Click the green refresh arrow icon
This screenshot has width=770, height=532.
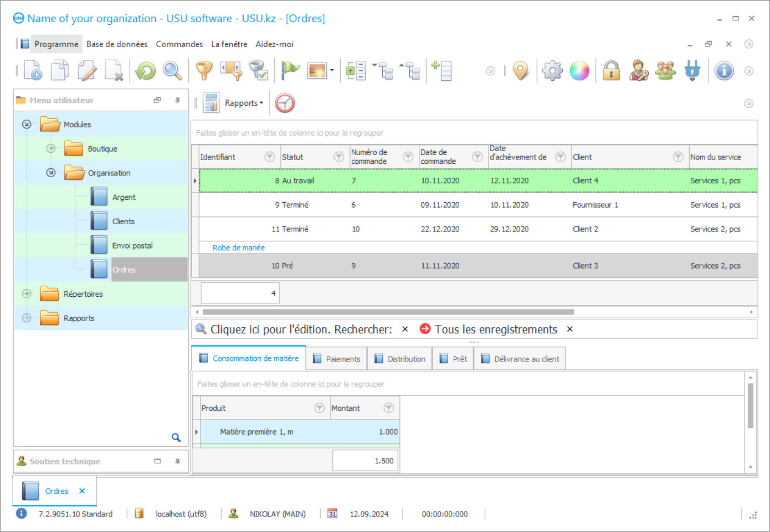click(146, 71)
